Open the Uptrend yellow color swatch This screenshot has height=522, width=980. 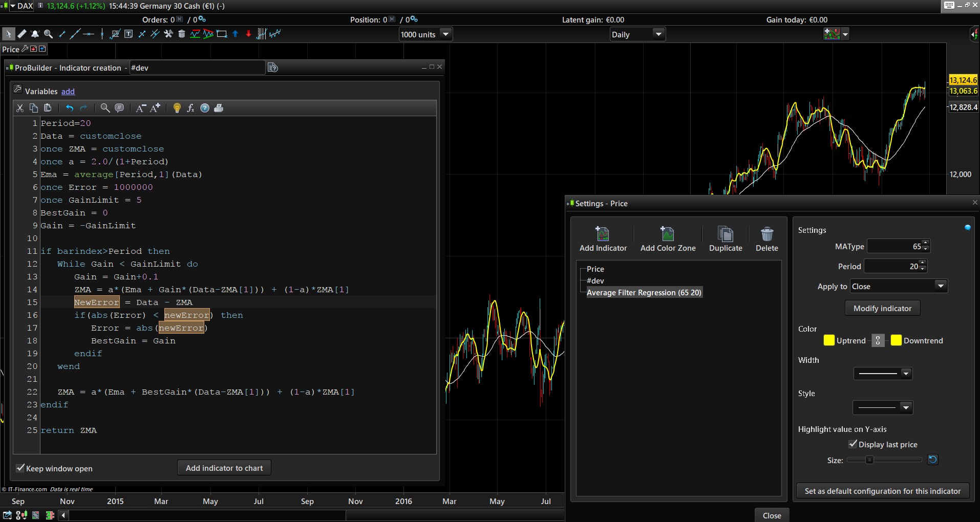829,341
